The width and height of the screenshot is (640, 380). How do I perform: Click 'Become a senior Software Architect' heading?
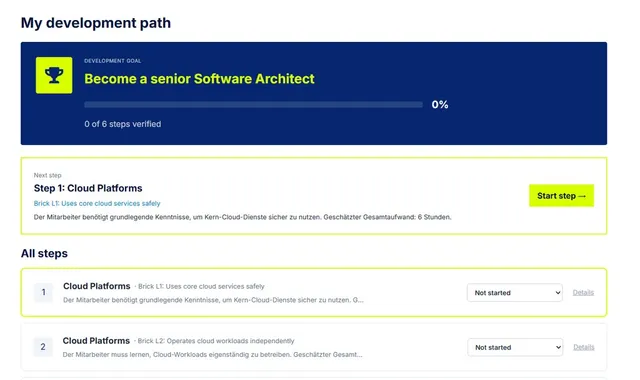pos(200,79)
